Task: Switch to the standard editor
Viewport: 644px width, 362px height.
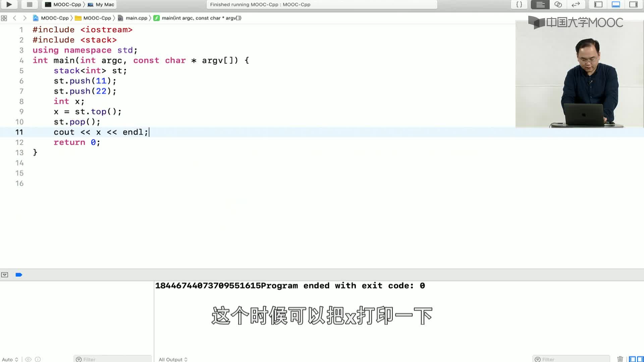Action: [x=540, y=4]
